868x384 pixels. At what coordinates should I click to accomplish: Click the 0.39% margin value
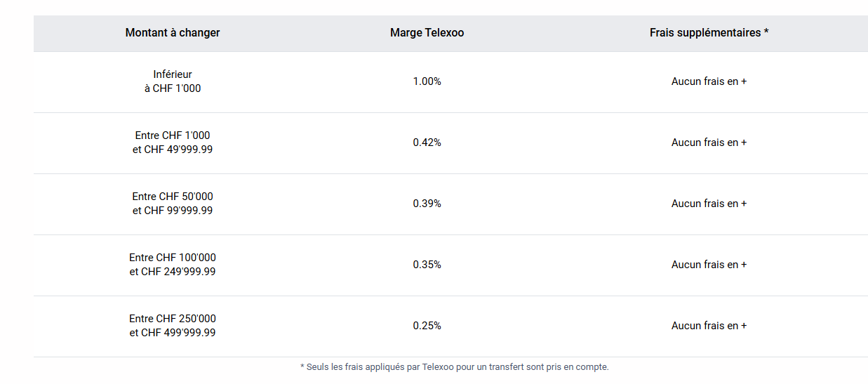427,204
